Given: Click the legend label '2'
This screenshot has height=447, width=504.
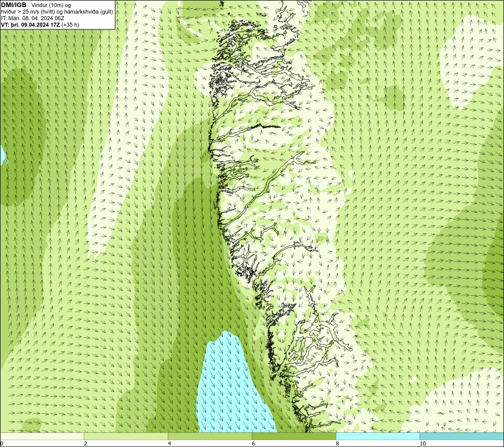Looking at the screenshot, I should [86, 443].
